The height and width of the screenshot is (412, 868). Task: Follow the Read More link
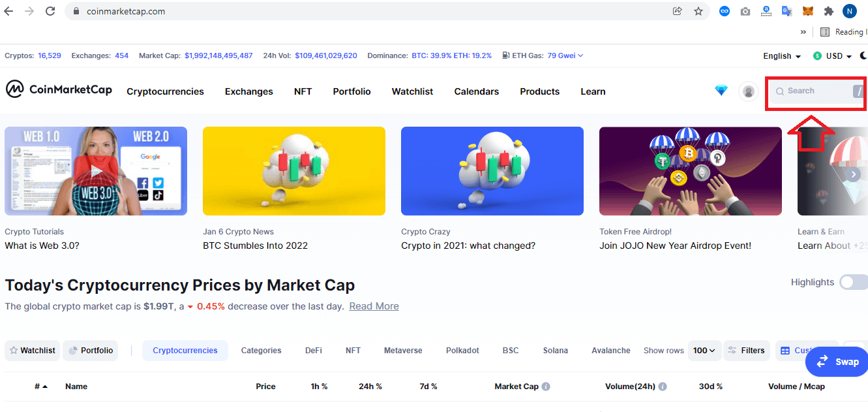pyautogui.click(x=374, y=306)
